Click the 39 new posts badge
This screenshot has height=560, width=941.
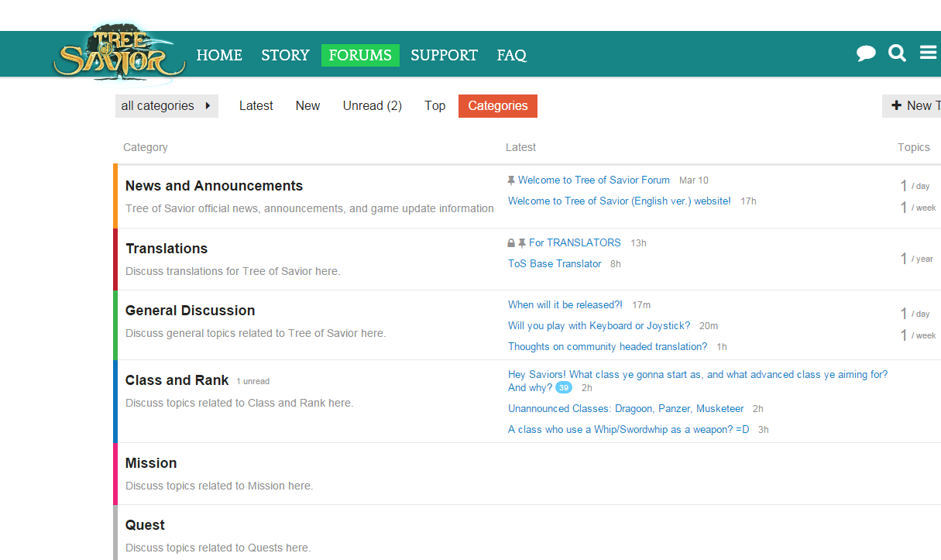pyautogui.click(x=563, y=388)
